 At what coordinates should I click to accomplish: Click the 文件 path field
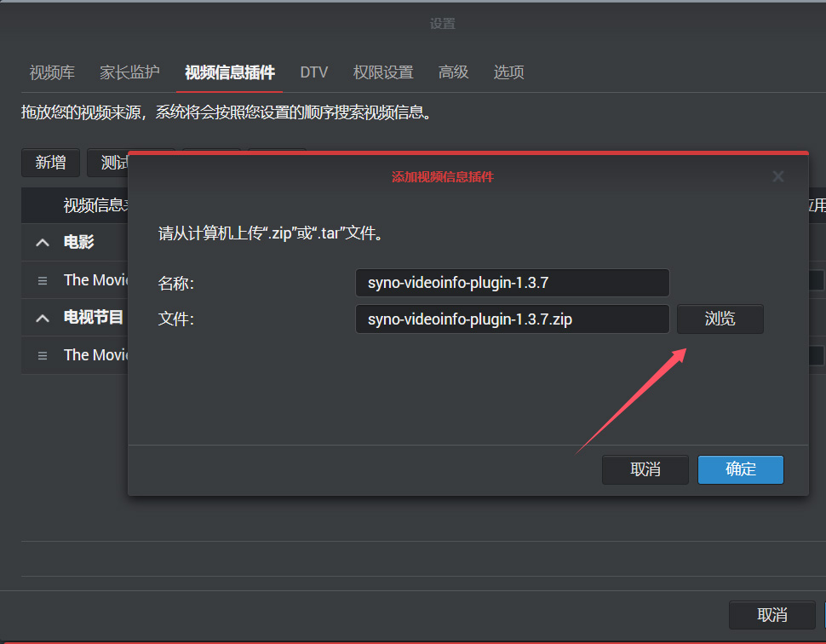coord(512,319)
